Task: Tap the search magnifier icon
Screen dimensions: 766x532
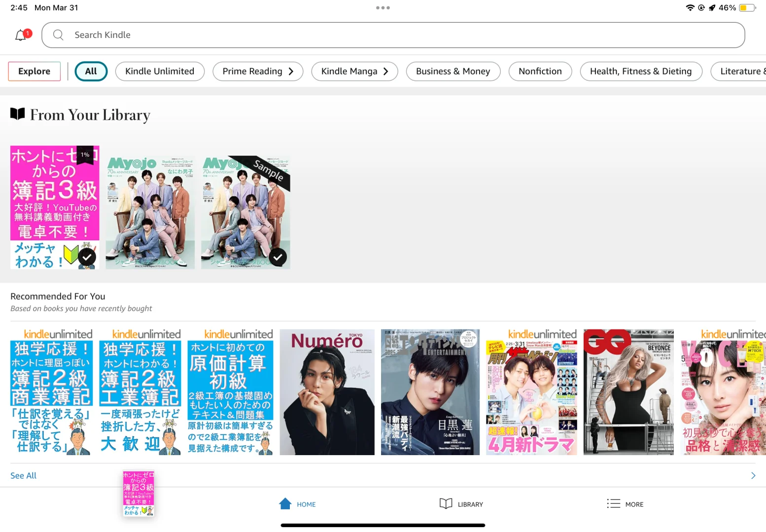Action: 58,35
